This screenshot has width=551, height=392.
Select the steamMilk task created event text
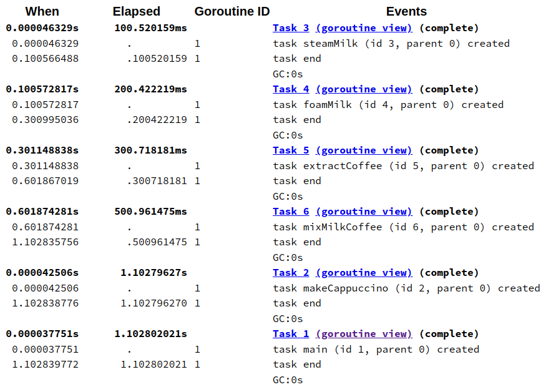[391, 44]
